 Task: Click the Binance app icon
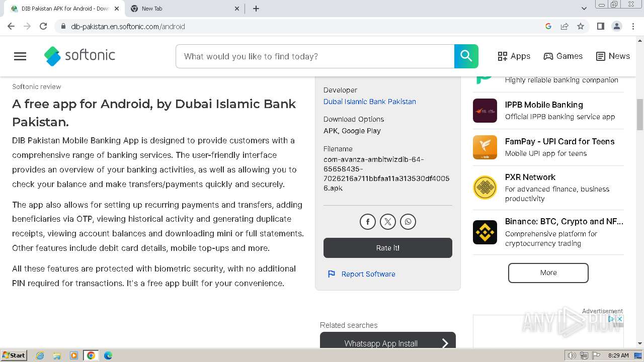coord(485,232)
